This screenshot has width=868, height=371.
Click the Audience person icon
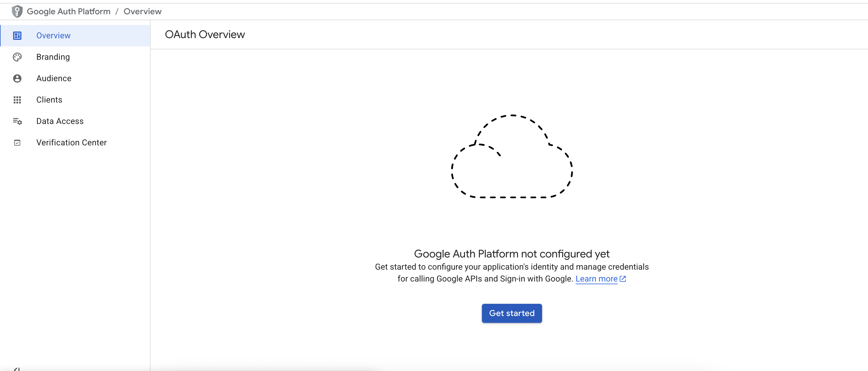pos(17,78)
